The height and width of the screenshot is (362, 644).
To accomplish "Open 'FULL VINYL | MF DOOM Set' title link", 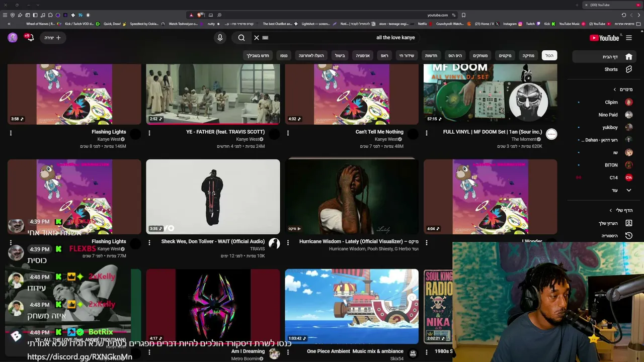I will point(493,132).
